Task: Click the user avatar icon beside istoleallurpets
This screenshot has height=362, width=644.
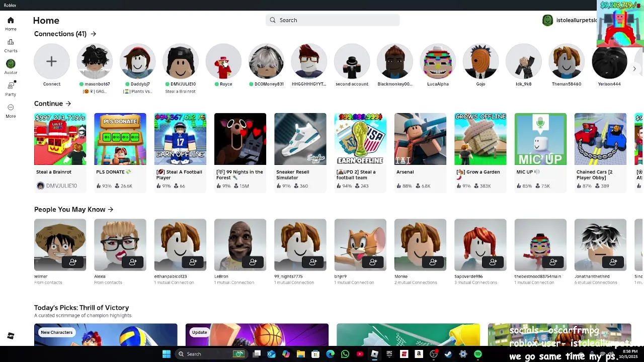Action: pyautogui.click(x=547, y=20)
